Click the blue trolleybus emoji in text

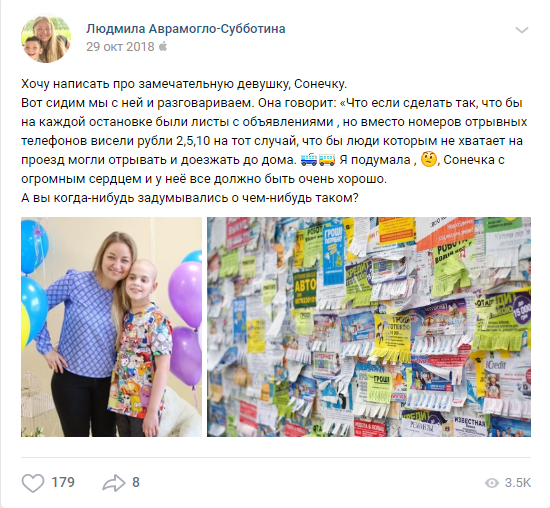tap(309, 160)
